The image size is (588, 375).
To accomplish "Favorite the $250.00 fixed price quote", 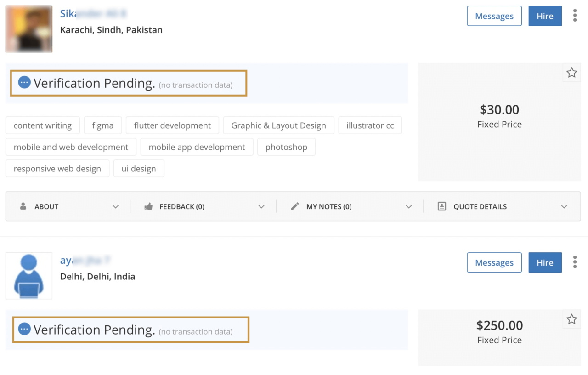I will pyautogui.click(x=571, y=319).
